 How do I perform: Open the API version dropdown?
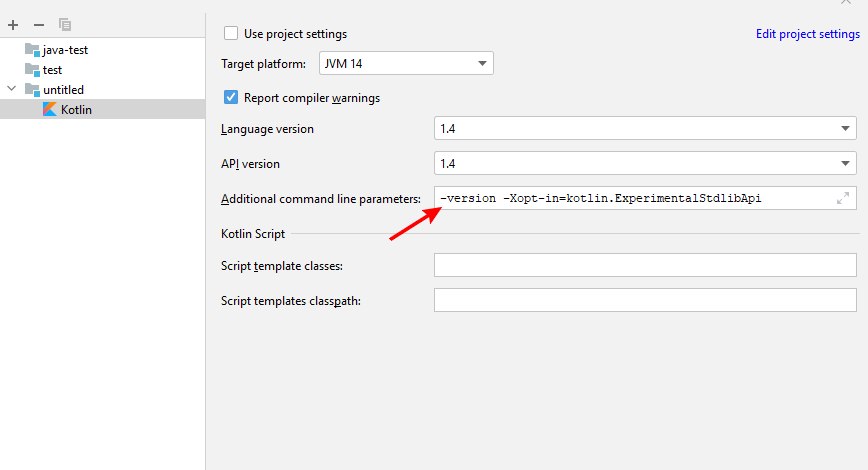(645, 163)
